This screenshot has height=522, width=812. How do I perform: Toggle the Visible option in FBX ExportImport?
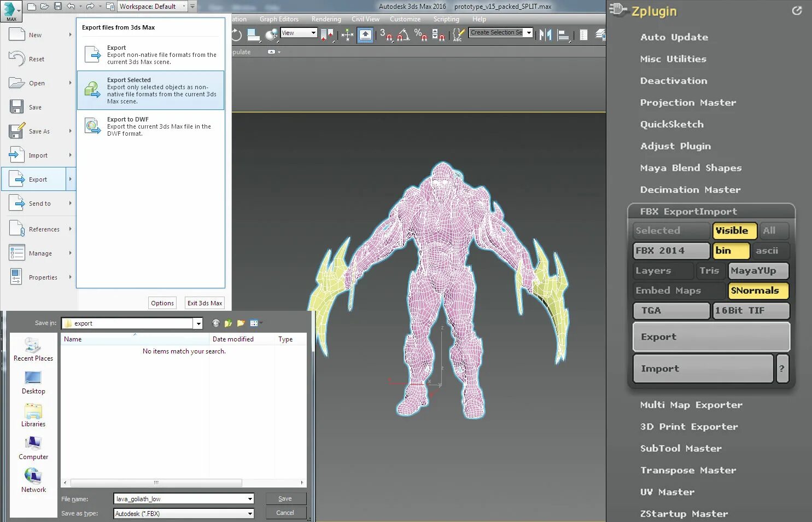tap(735, 230)
